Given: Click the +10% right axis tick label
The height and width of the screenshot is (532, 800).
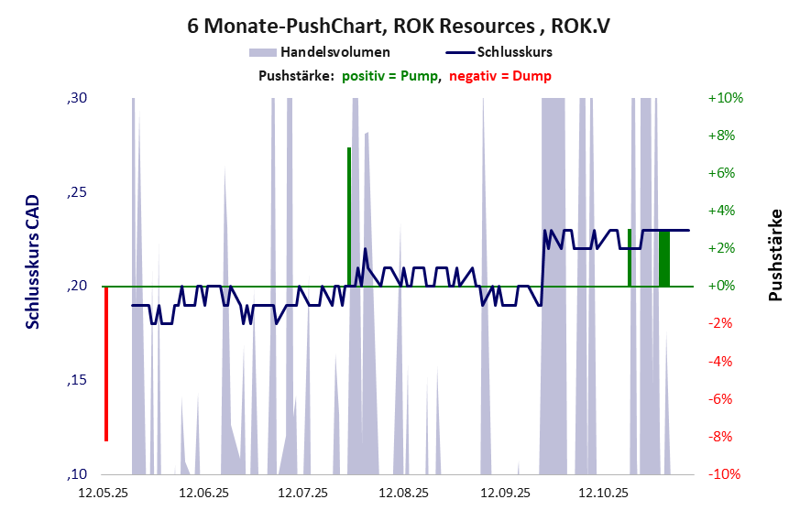Looking at the screenshot, I should tap(725, 98).
